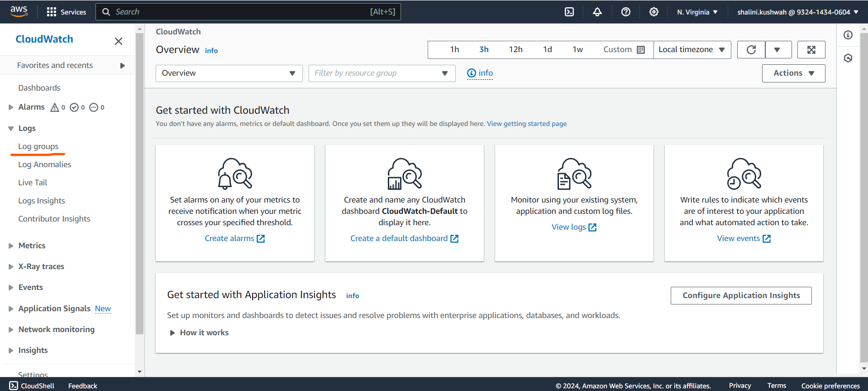Screen dimensions: 868x391
Task: Expand the Insights section
Action: click(x=11, y=351)
